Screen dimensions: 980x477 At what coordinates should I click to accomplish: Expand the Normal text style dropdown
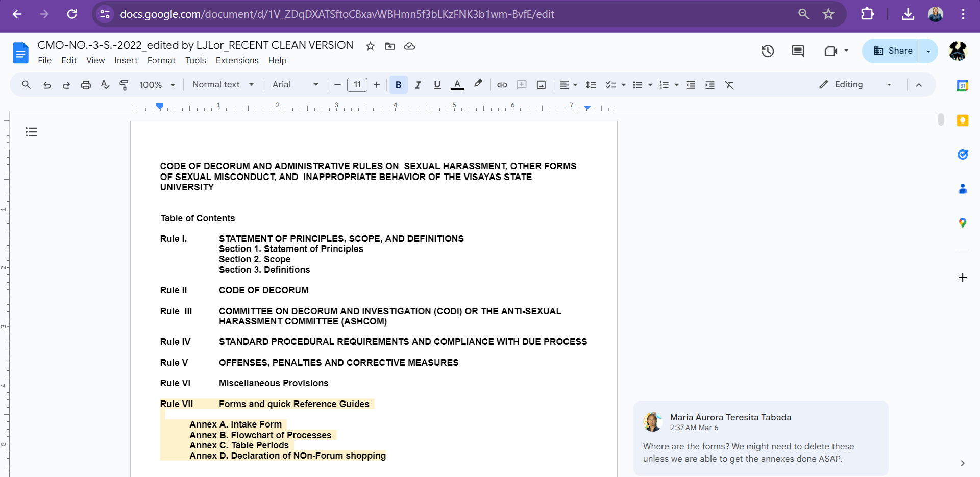[x=223, y=85]
